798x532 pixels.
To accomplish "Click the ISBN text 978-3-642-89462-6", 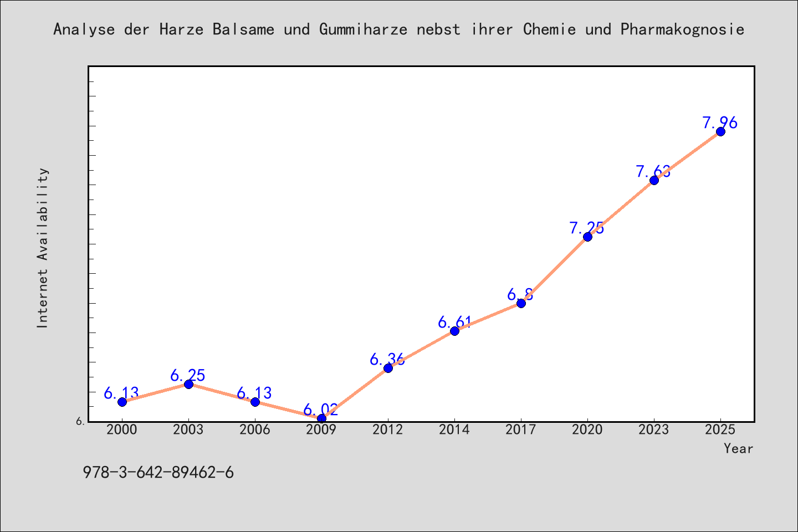I will click(x=158, y=473).
